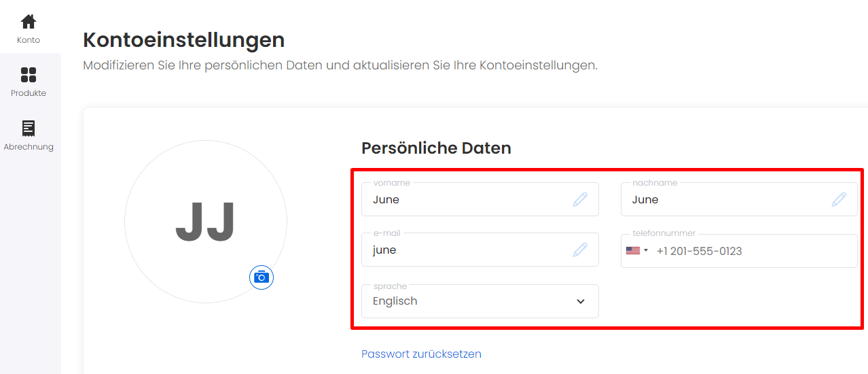Switch to the Produkte menu label
Image resolution: width=868 pixels, height=374 pixels.
(x=29, y=93)
